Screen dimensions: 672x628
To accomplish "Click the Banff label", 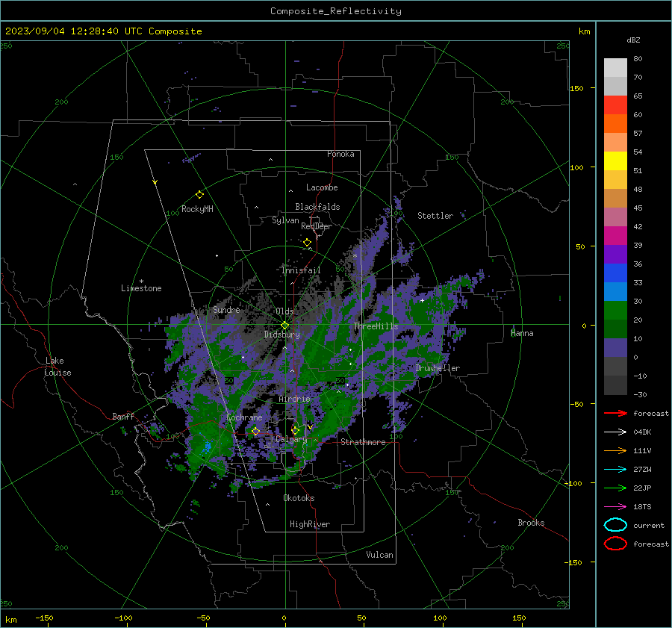I will [x=123, y=416].
